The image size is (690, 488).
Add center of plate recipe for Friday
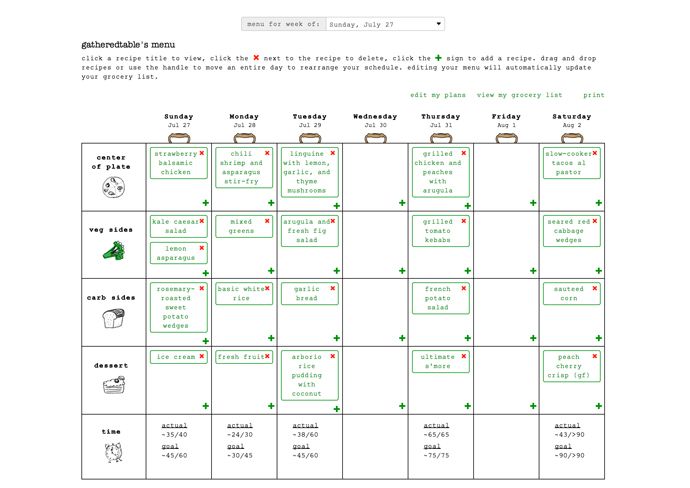tap(533, 203)
